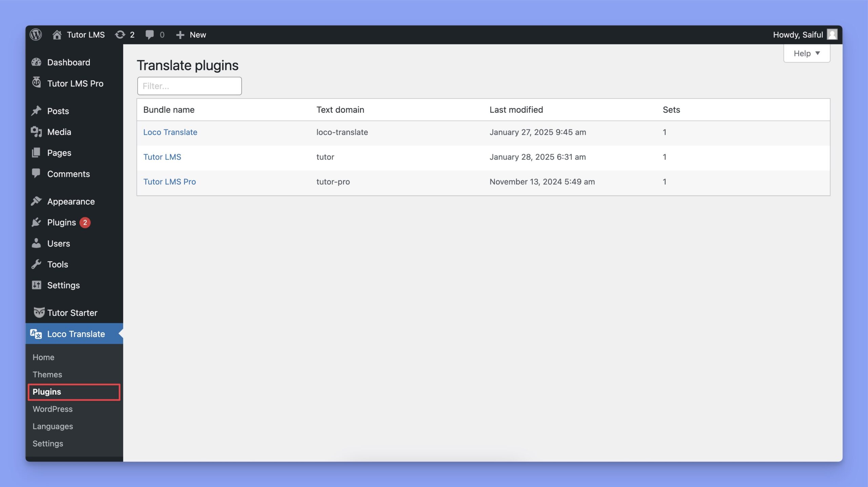
Task: Click the updates refresh icon
Action: (x=120, y=35)
